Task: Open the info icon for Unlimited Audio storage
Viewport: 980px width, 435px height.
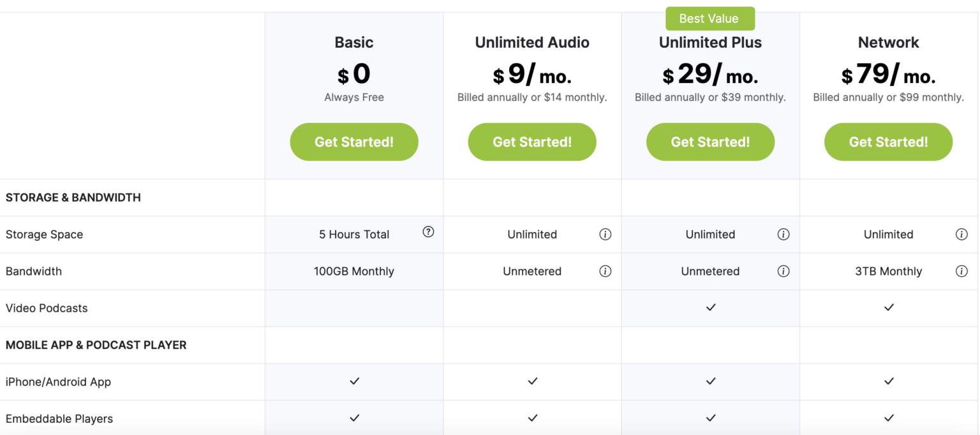Action: click(605, 234)
